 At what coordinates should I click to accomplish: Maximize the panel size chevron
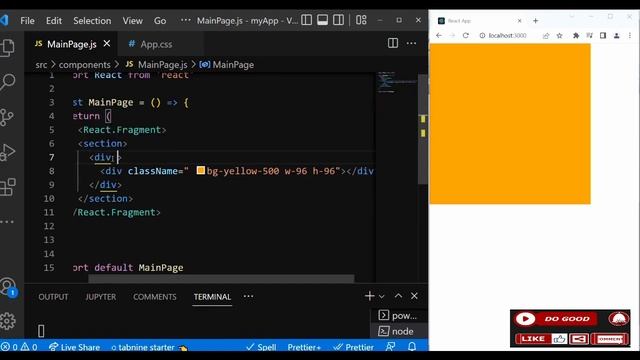[398, 296]
